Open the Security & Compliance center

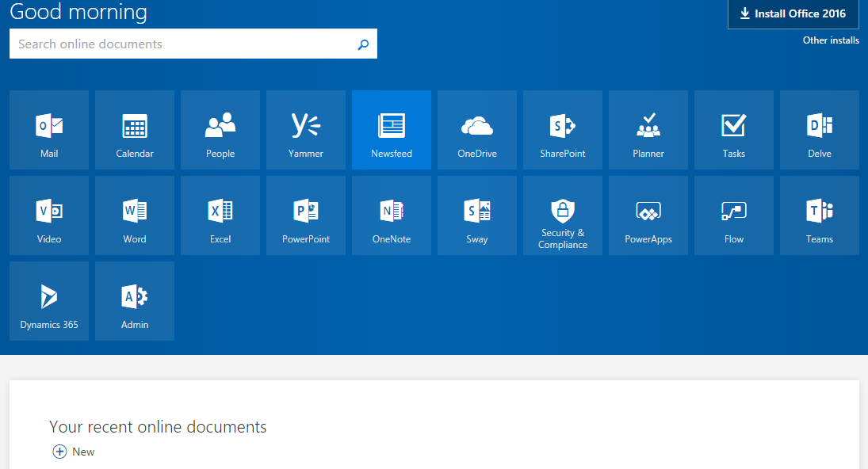(x=562, y=215)
